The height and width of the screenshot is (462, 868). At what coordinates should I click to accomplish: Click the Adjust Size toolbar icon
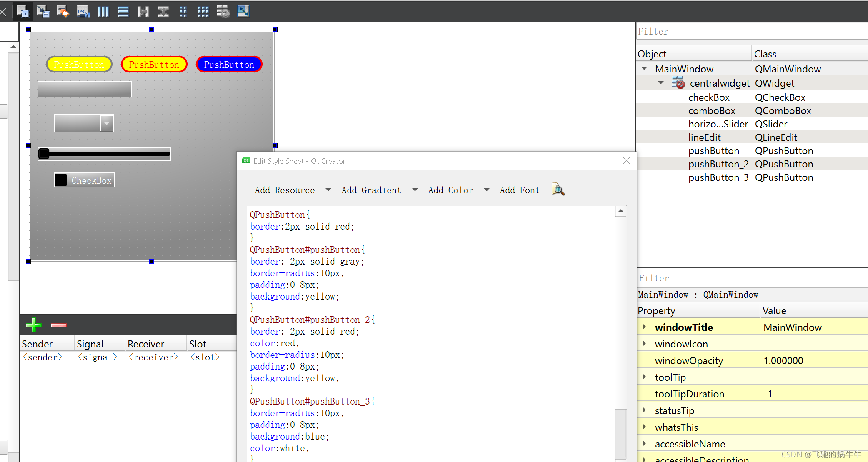[243, 11]
